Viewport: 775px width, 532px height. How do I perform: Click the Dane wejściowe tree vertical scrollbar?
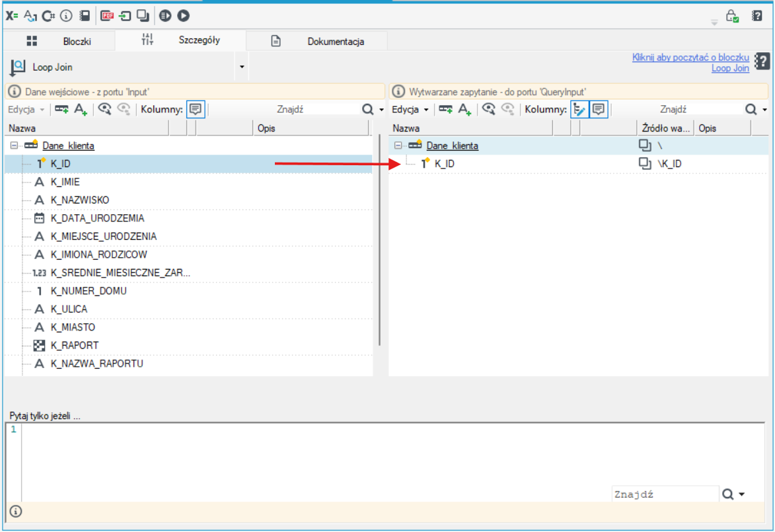[379, 240]
